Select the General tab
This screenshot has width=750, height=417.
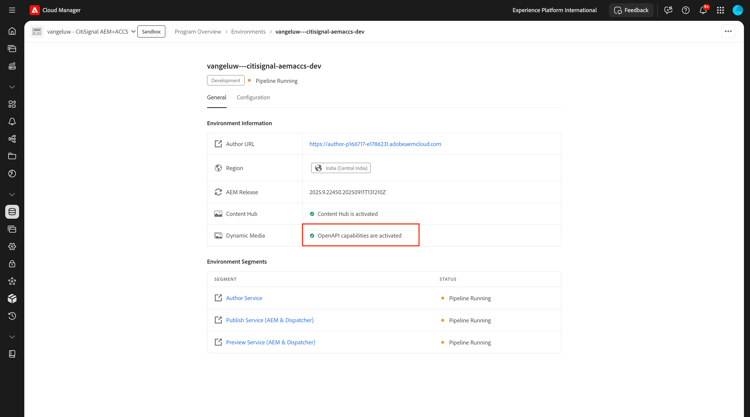tap(216, 98)
